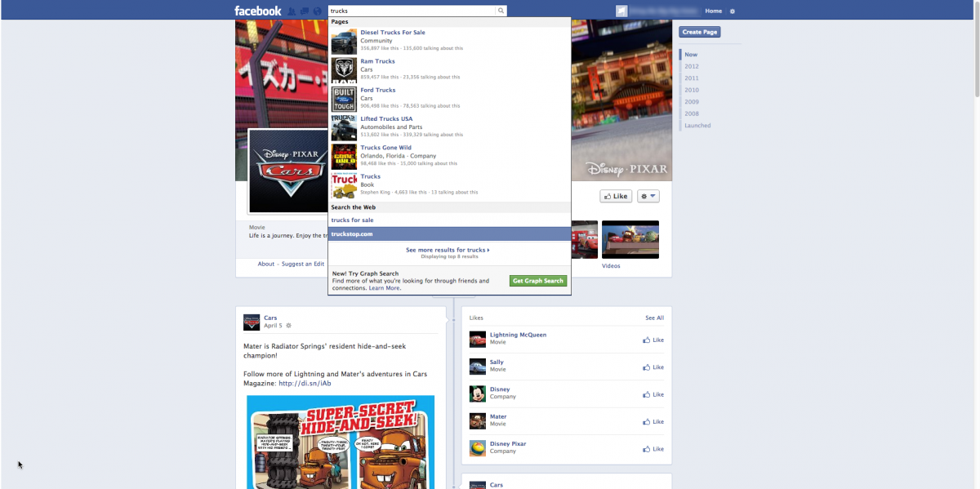Choose the truckstop.com web suggestion
Image resolution: width=980 pixels, height=489 pixels.
point(449,233)
